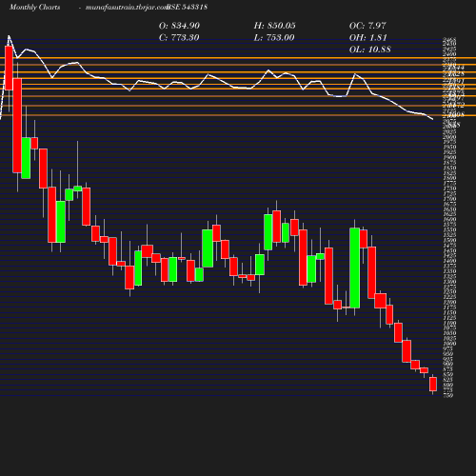This screenshot has height=476, width=476.
Task: Click the "Monthly Charts" title text
Action: [x=34, y=7]
